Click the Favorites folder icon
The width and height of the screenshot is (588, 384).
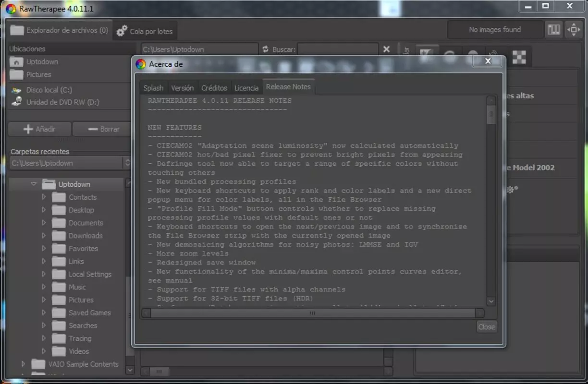[x=59, y=248]
